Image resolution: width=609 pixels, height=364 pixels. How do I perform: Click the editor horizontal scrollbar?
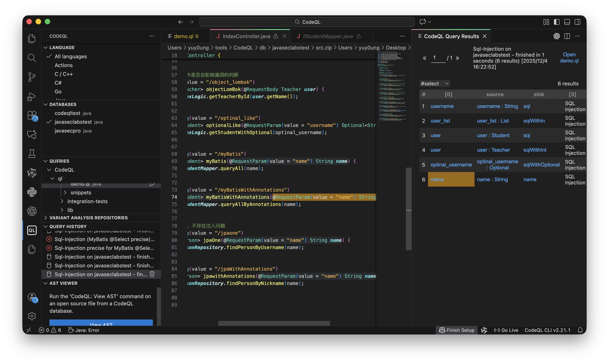[x=274, y=323]
